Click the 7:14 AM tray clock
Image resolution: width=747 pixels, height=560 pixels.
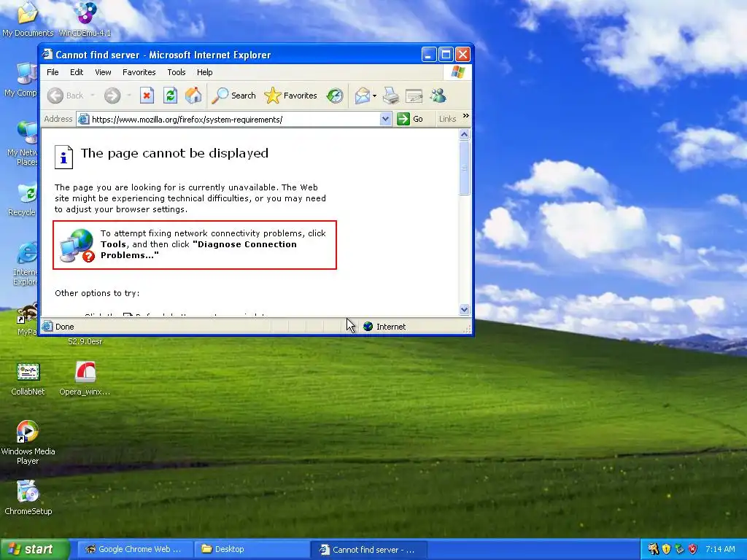(x=720, y=550)
